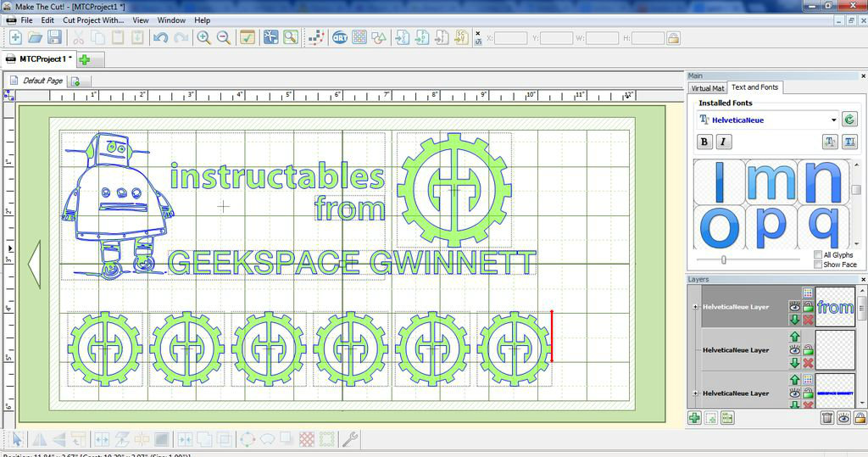
Task: Pick the 'q' glyph thumbnail
Action: pyautogui.click(x=824, y=226)
